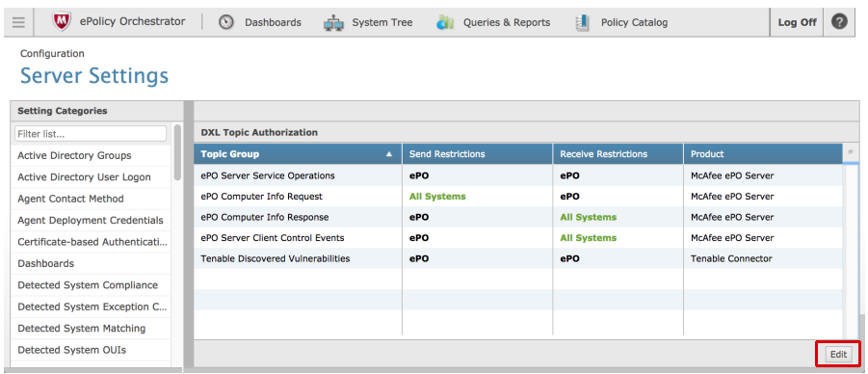Click ePolicy Orchestrator title
This screenshot has height=374, width=868.
coord(132,21)
